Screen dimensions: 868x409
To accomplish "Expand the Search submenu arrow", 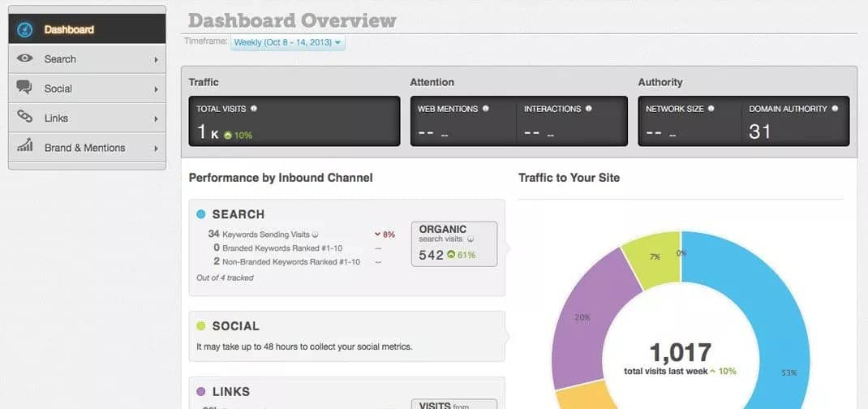I will coord(155,59).
